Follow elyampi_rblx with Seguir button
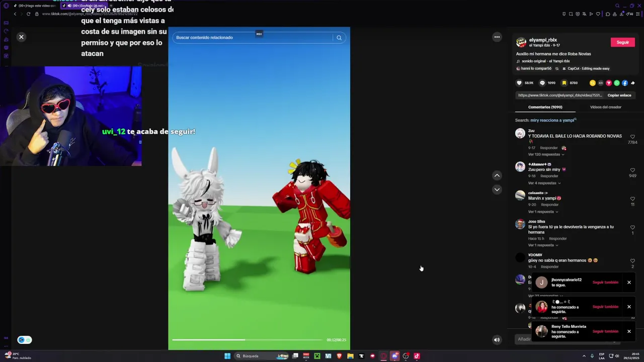 [622, 42]
